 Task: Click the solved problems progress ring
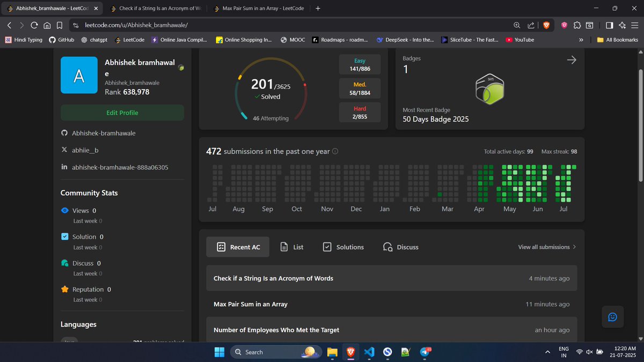coord(271,89)
